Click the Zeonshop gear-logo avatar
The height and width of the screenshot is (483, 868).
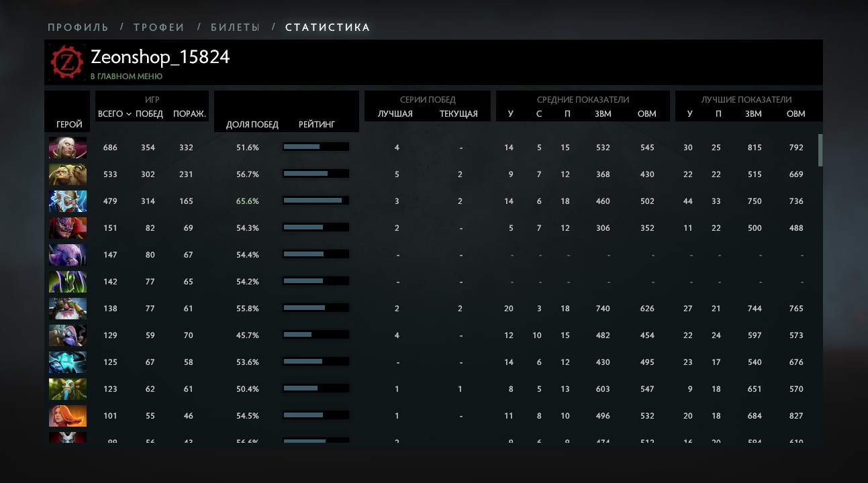tap(67, 62)
